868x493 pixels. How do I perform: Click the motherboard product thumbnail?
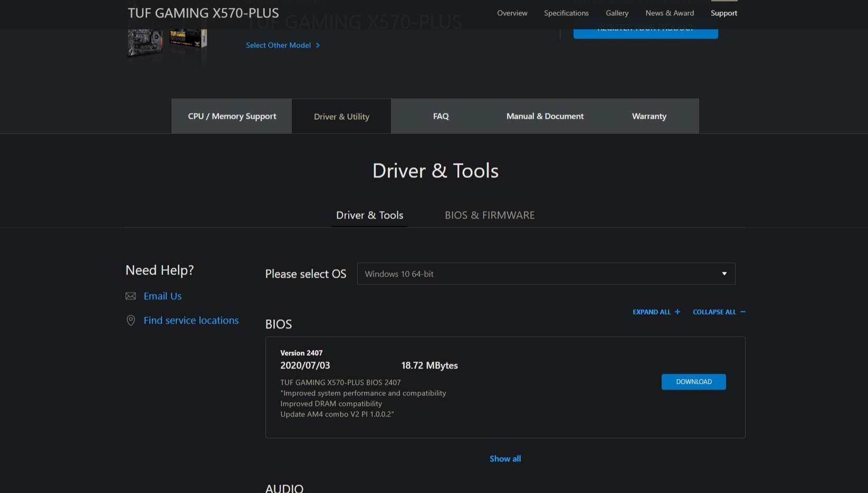(x=145, y=42)
